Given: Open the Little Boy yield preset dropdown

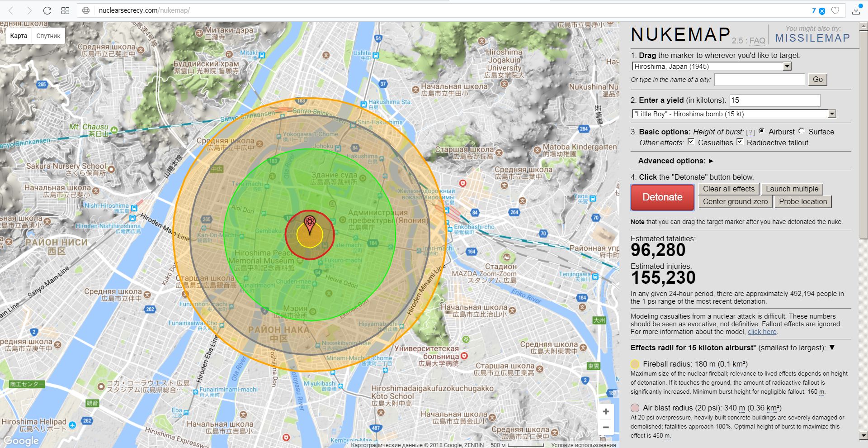Looking at the screenshot, I should click(734, 114).
